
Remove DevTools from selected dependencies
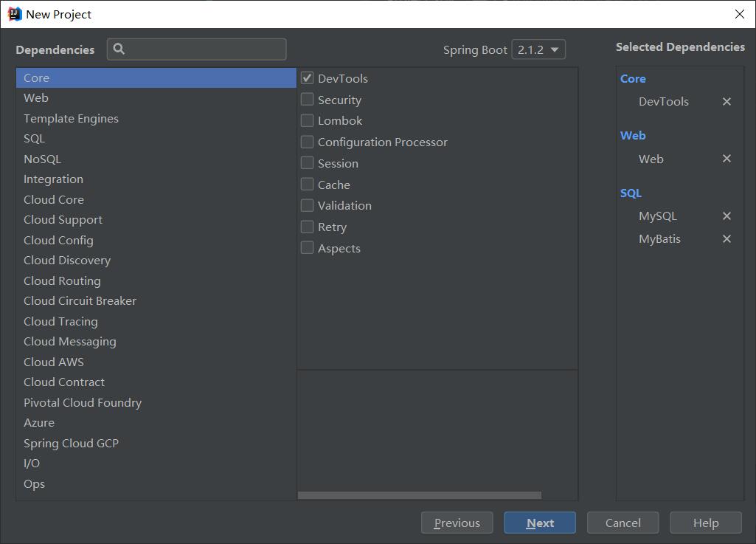[726, 102]
